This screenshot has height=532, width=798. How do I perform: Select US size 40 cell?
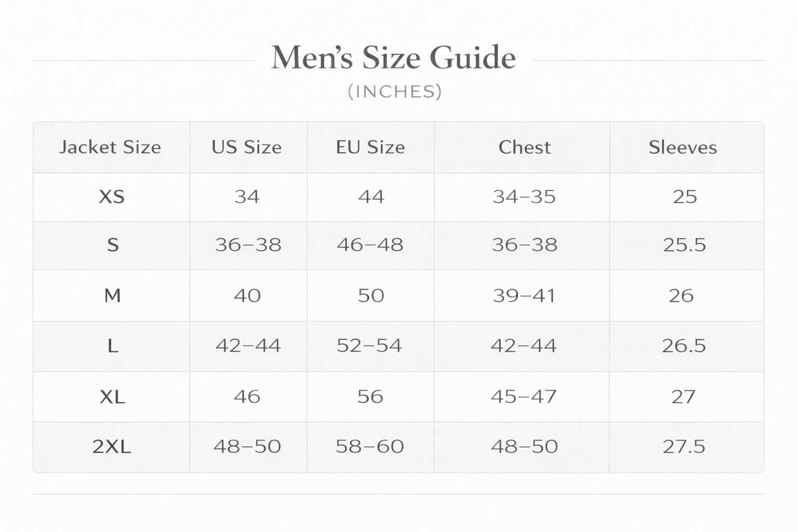coord(247,296)
